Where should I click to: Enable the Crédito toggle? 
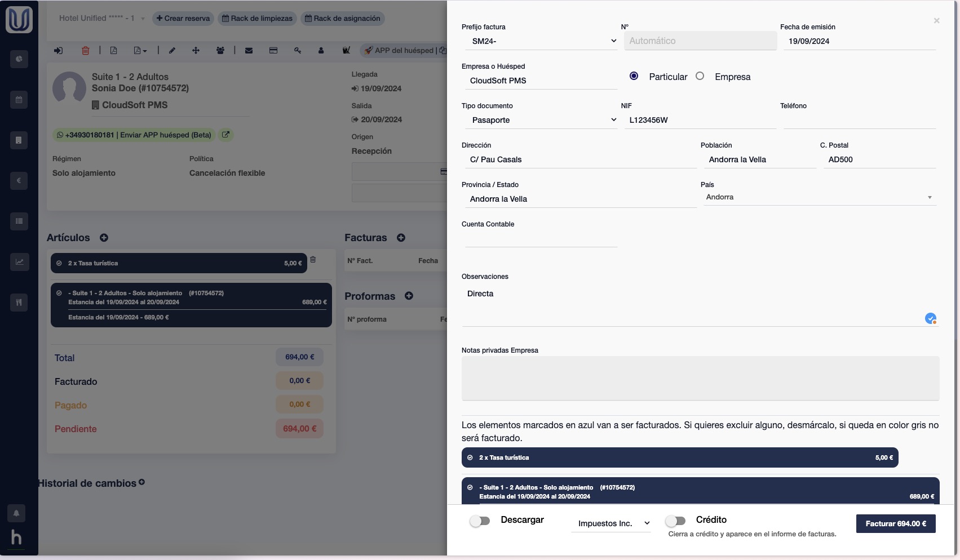[675, 521]
